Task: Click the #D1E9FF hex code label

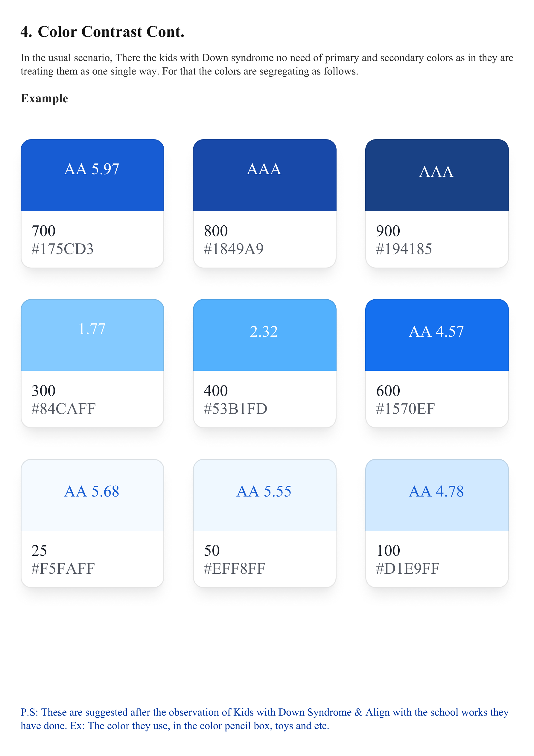Action: (x=407, y=569)
